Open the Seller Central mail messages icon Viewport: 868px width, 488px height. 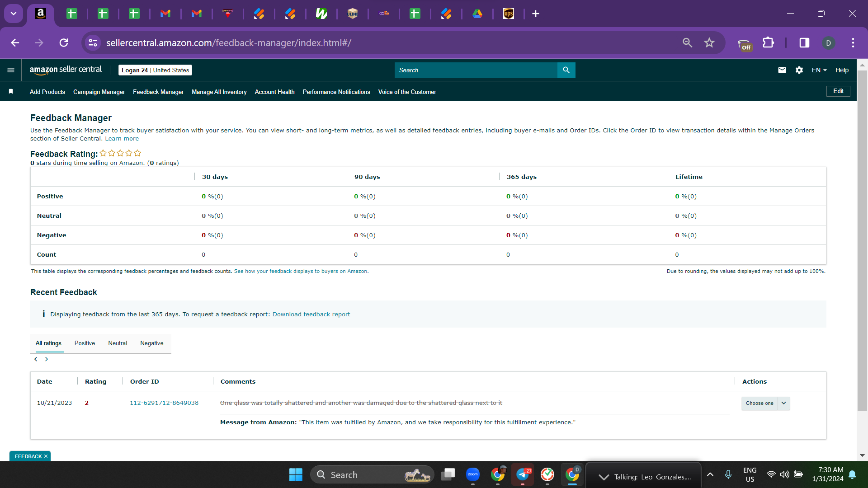782,70
